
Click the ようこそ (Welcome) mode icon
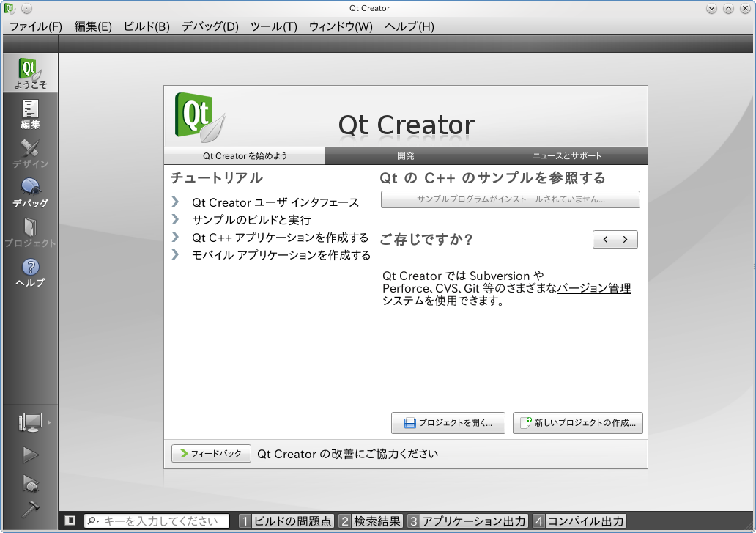(x=29, y=73)
